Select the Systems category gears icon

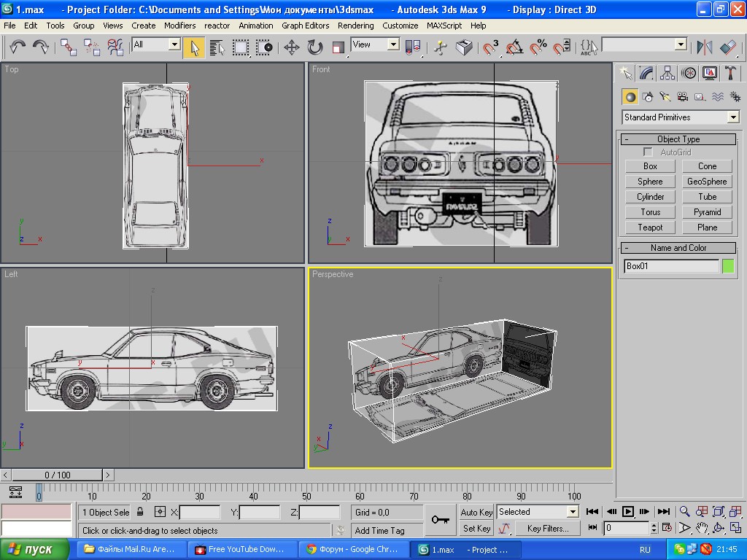(x=735, y=97)
